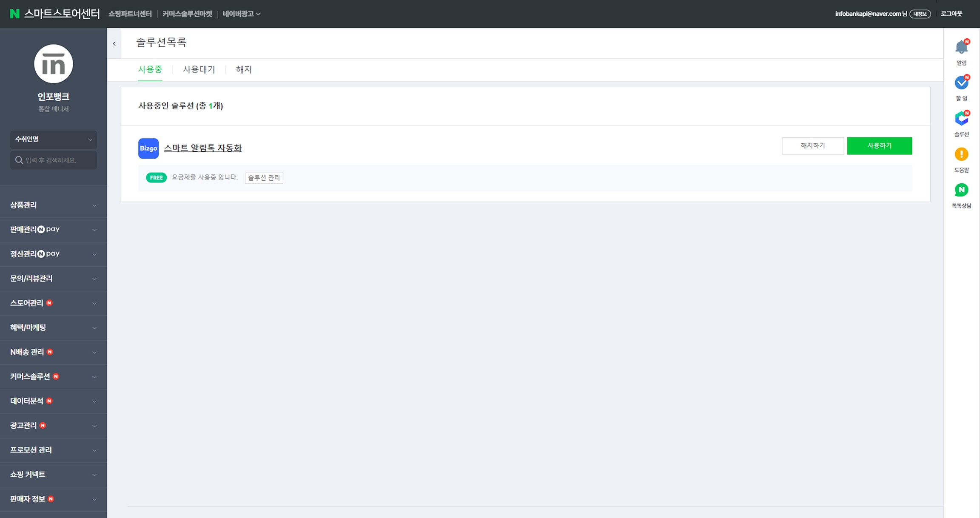Click the 해지하기 button

pyautogui.click(x=812, y=146)
